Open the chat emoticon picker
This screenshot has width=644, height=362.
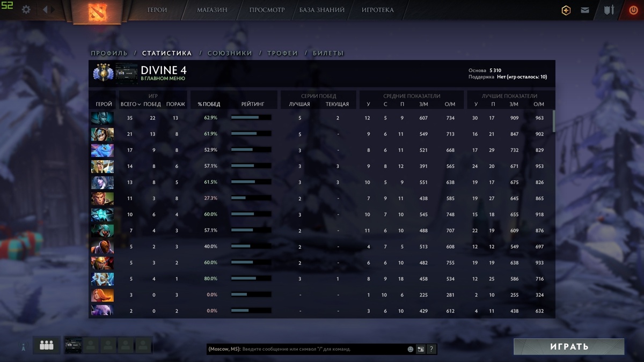[x=411, y=349]
